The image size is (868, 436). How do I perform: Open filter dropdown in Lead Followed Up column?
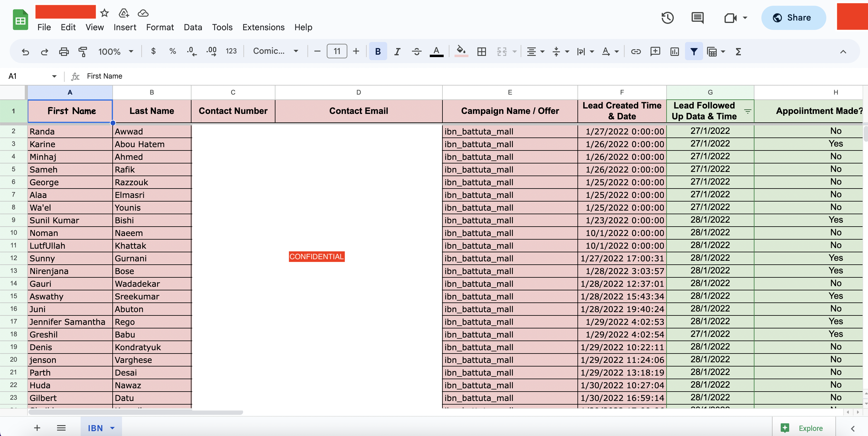[747, 111]
